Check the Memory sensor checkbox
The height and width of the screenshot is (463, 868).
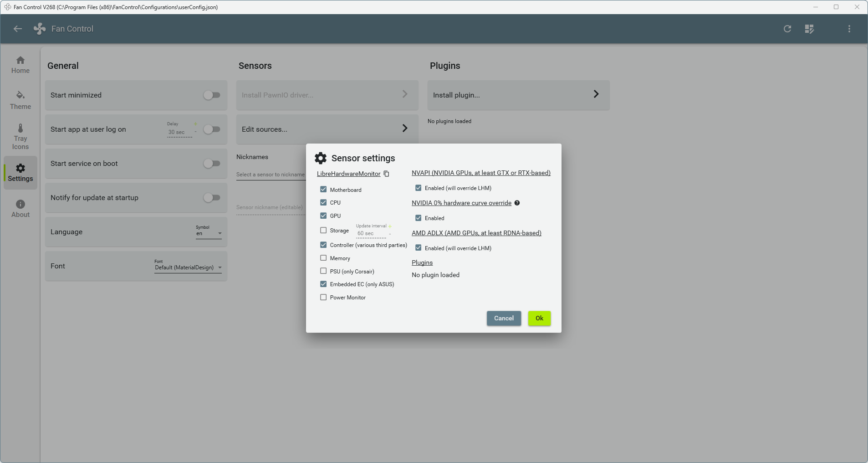(x=323, y=258)
